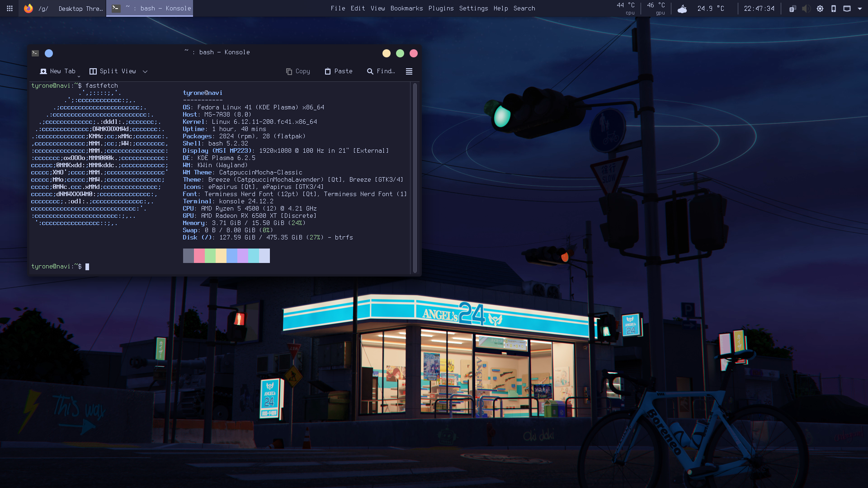Click the Paste toolbar button
The width and height of the screenshot is (868, 488).
click(339, 71)
